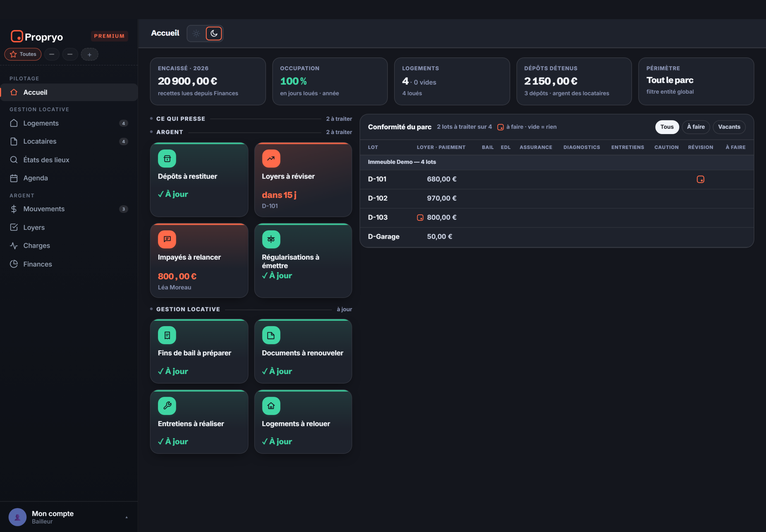
Task: Open the Périmètre Tout le parc card
Action: (x=696, y=81)
